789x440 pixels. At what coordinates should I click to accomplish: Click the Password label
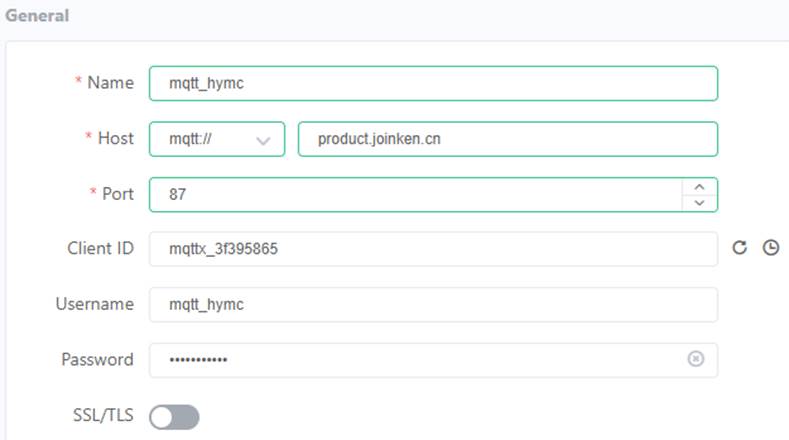coord(98,359)
